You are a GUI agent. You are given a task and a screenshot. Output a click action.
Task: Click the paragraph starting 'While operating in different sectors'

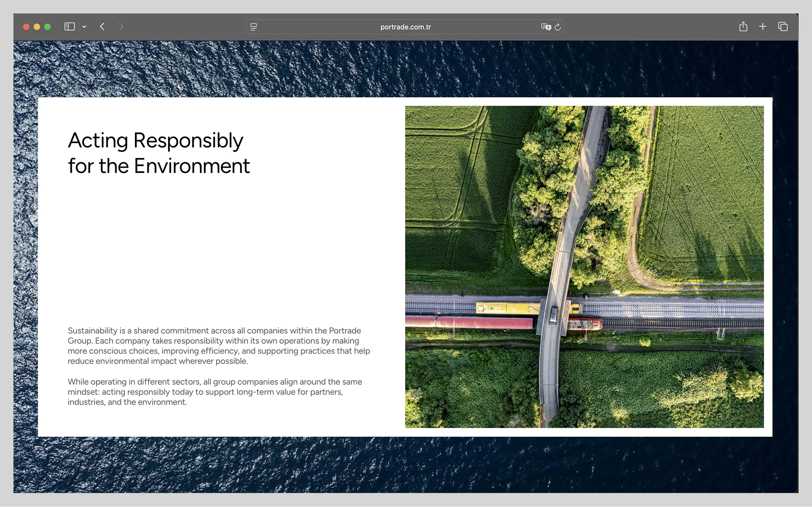point(215,392)
